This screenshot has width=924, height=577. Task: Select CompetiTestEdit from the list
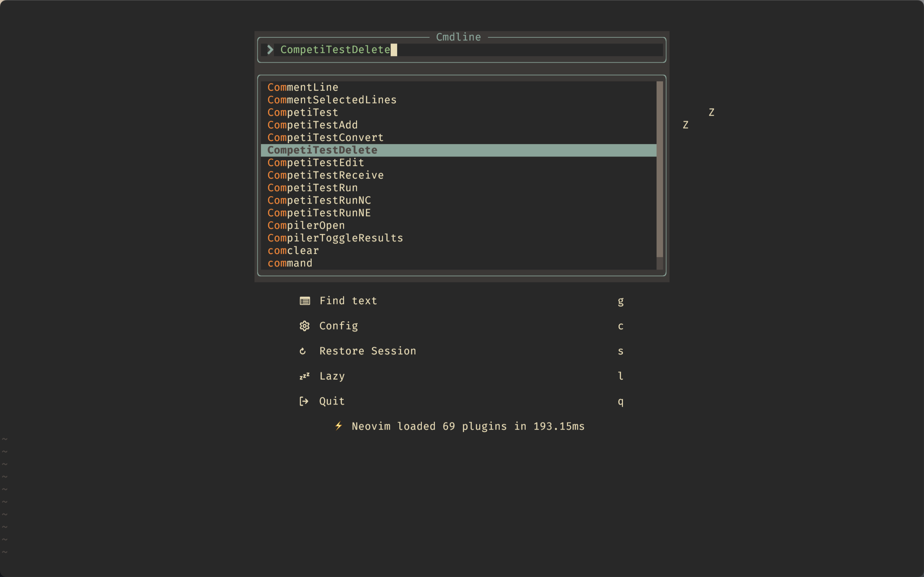(316, 163)
